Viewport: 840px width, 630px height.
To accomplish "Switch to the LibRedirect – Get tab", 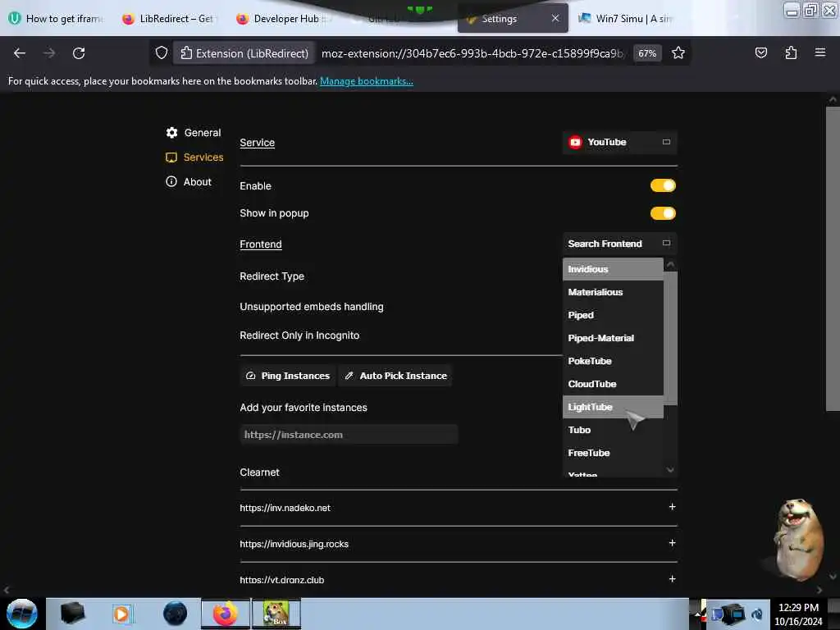I will coord(169,19).
